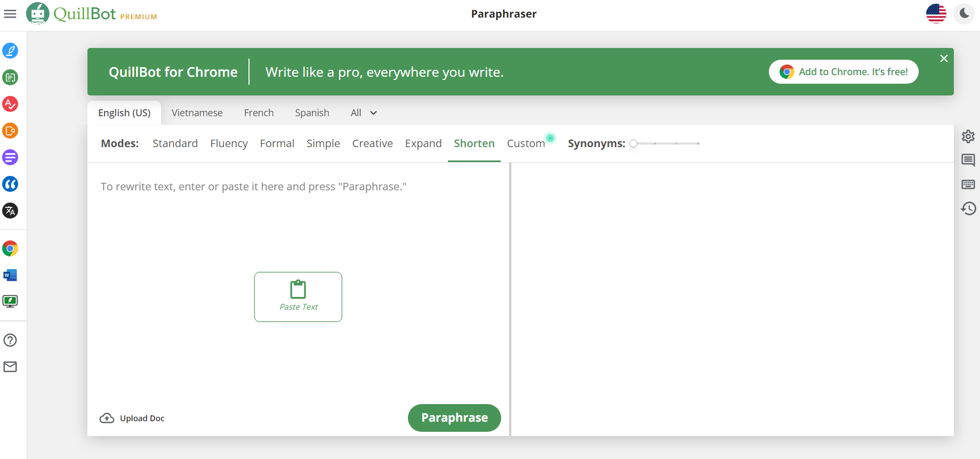Open the Custom mode
Image resolution: width=980 pixels, height=459 pixels.
point(526,143)
